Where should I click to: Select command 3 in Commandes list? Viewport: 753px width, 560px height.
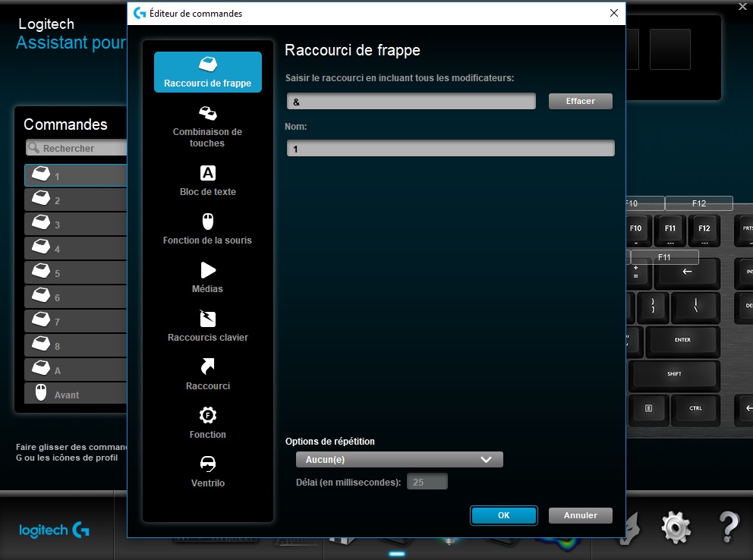click(75, 224)
